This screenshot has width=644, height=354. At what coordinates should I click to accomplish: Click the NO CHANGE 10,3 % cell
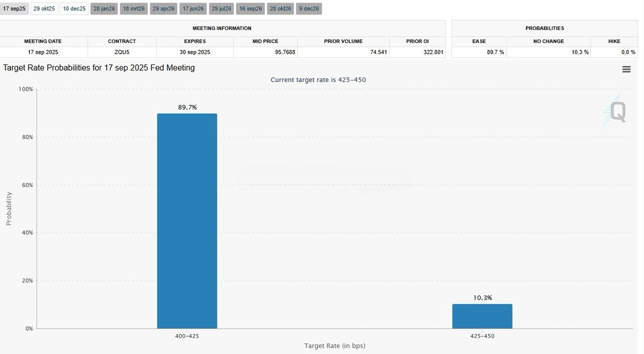[548, 52]
